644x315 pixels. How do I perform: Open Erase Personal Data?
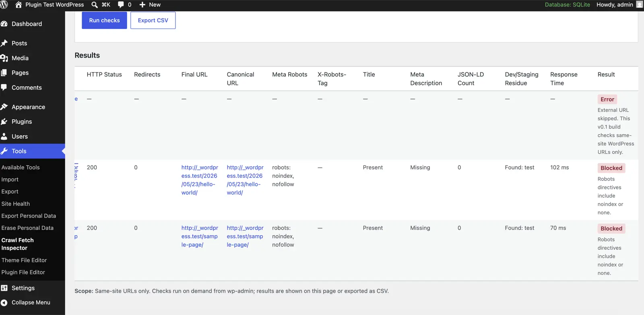(x=27, y=228)
